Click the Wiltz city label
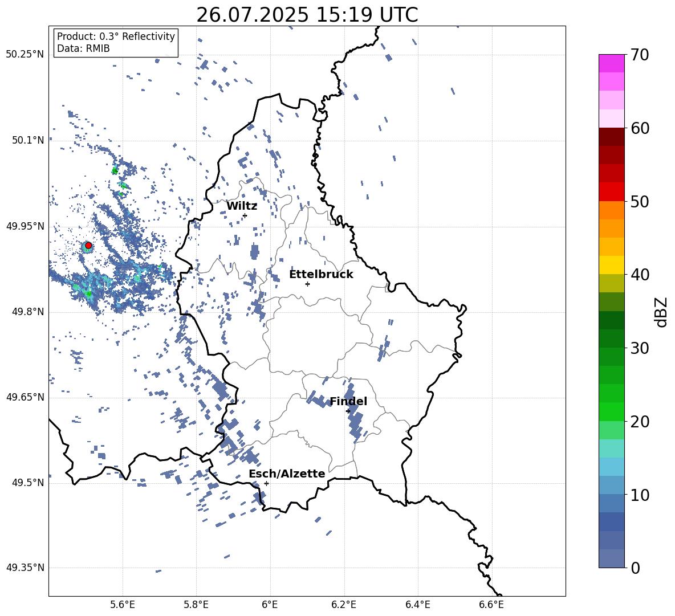 [x=242, y=206]
